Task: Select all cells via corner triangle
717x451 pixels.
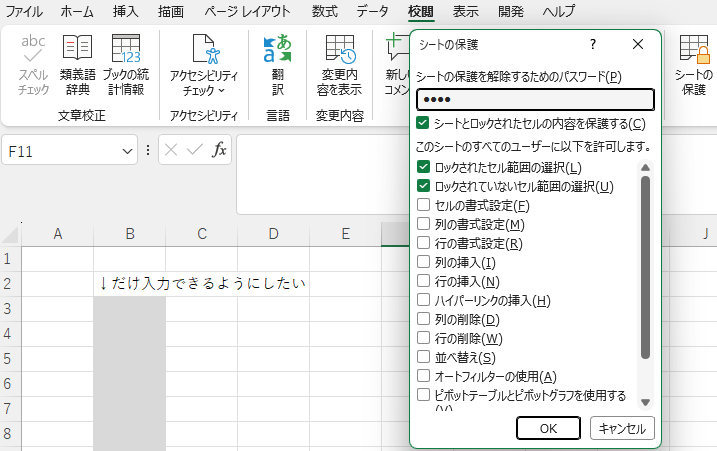Action: [10, 234]
